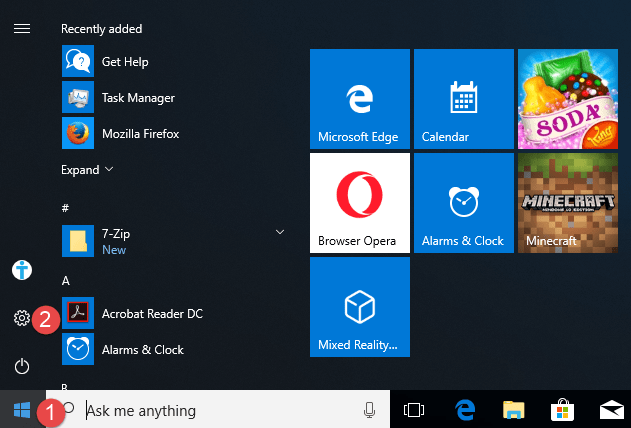
Task: Click the user account avatar icon
Action: pos(21,269)
